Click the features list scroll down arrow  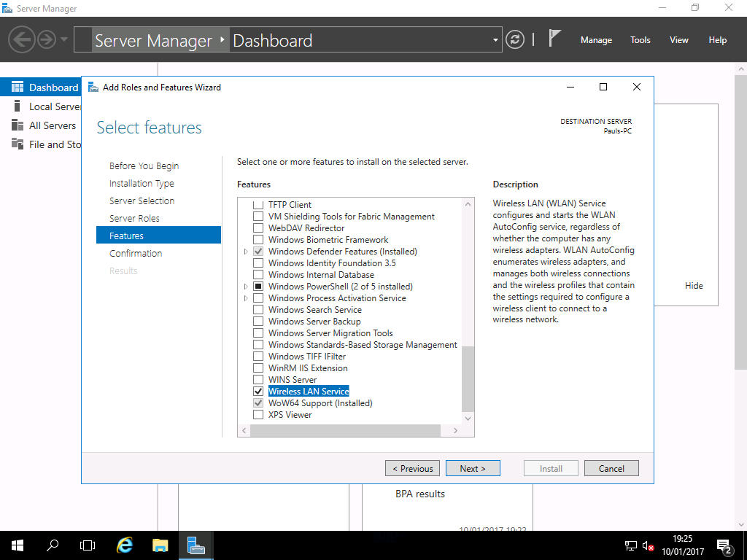[468, 418]
